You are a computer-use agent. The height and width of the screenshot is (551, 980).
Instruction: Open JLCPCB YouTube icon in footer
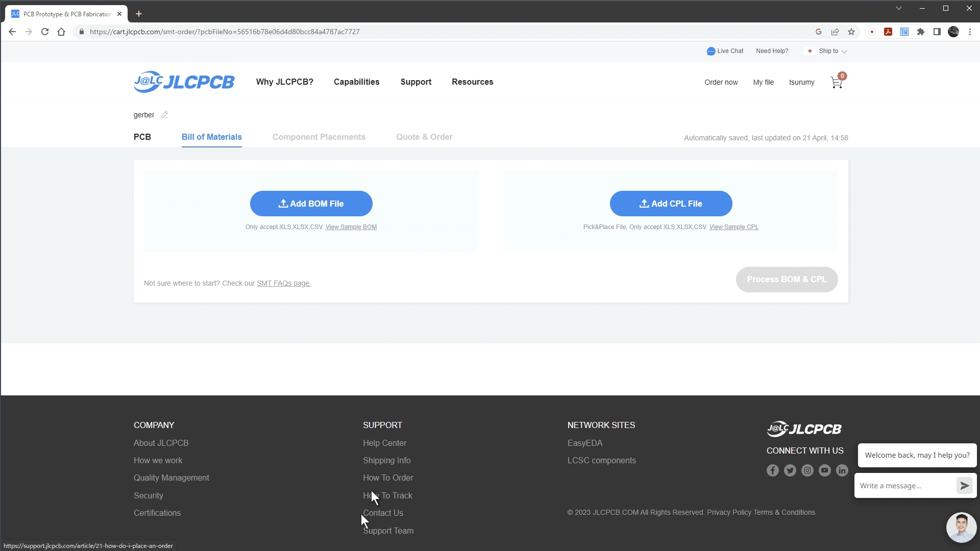[x=824, y=470]
